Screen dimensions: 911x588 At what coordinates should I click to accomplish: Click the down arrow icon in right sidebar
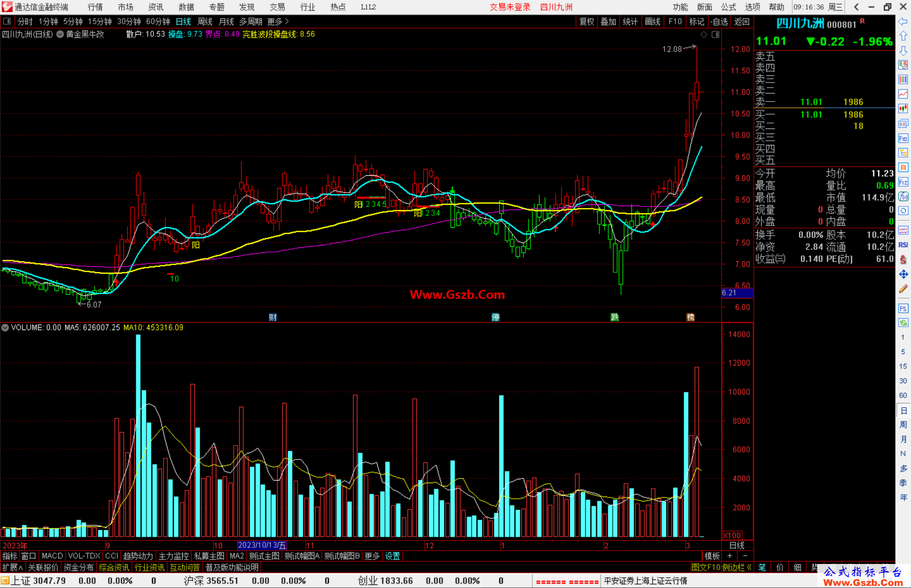[x=903, y=51]
